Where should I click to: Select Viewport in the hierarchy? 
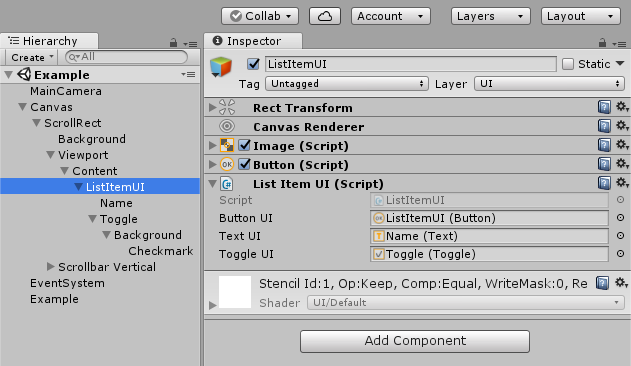83,155
